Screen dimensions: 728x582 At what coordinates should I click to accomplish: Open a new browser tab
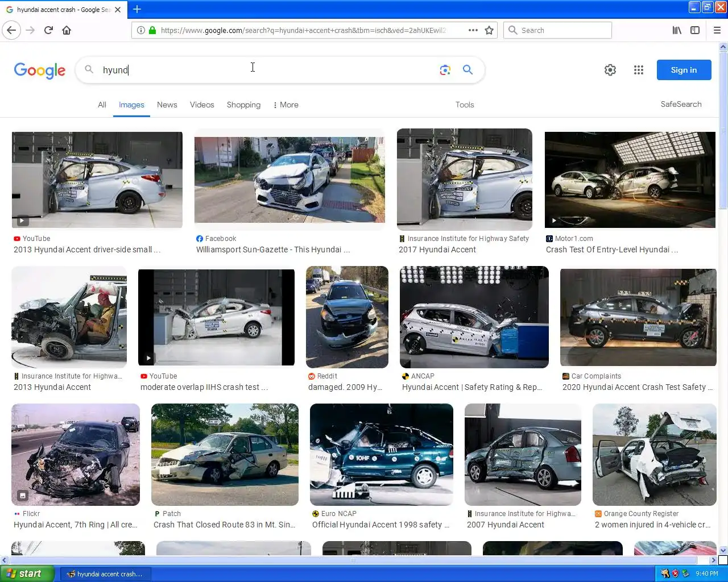pos(137,9)
